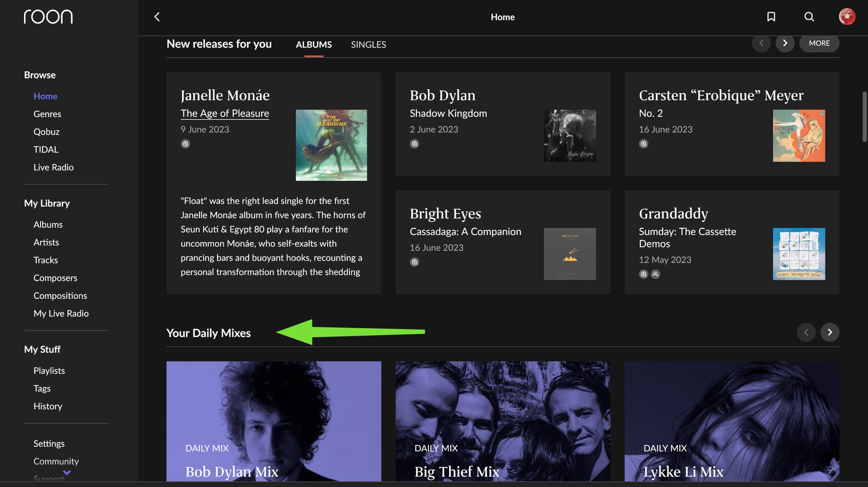Click the vertical scrollbar on the right
868x487 pixels.
[864, 117]
